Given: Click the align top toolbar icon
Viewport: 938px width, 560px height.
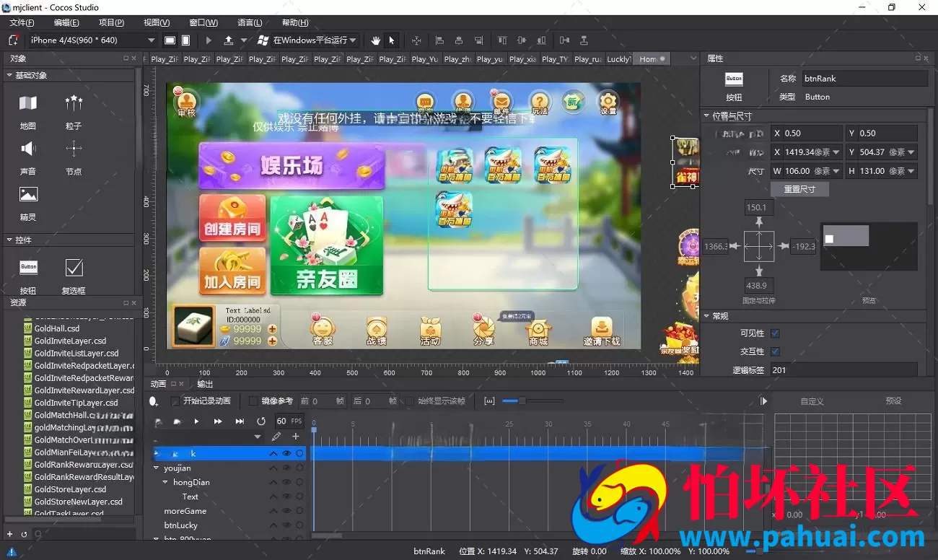Looking at the screenshot, I should pos(502,40).
